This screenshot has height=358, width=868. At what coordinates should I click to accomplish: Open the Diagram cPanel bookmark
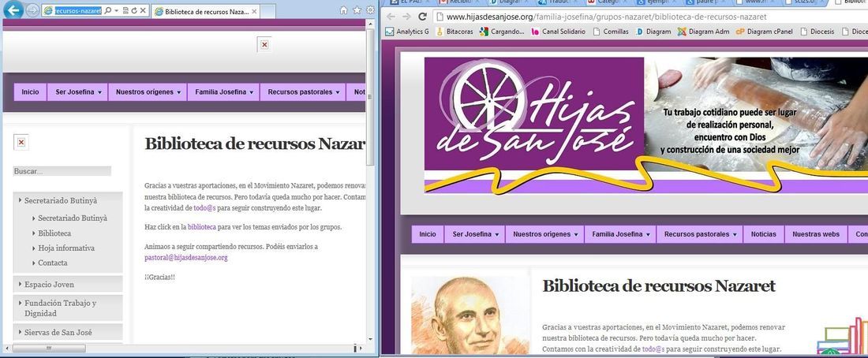(x=765, y=32)
